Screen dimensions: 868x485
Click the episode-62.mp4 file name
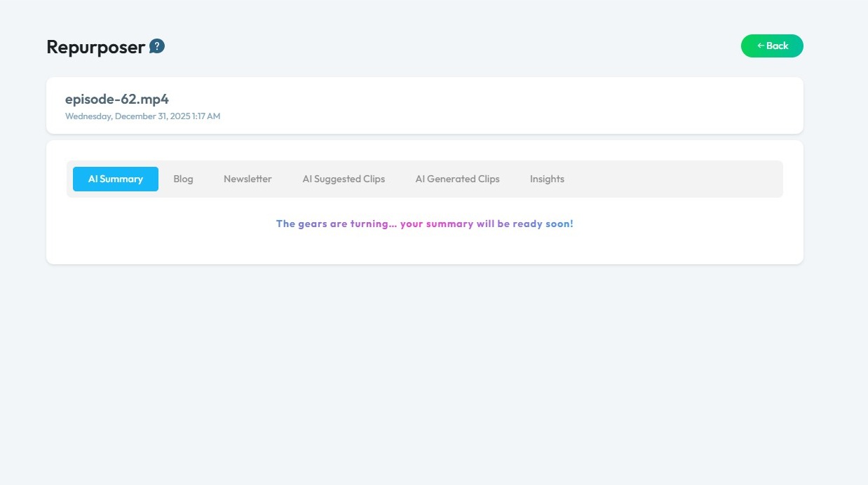click(117, 99)
